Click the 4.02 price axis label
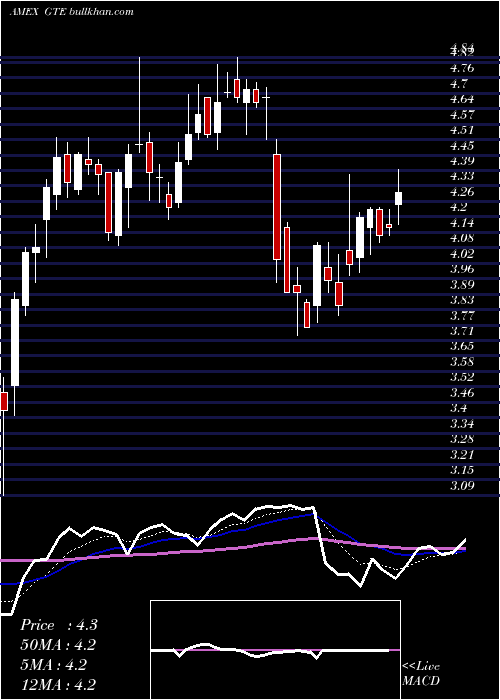Image resolution: width=500 pixels, height=700 pixels. pyautogui.click(x=464, y=254)
